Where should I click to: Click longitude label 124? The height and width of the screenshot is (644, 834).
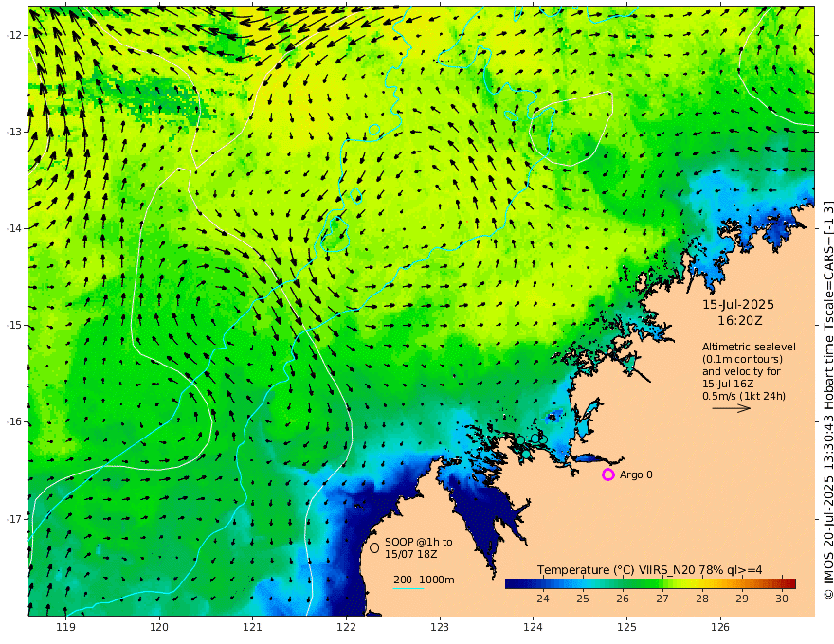point(533,627)
